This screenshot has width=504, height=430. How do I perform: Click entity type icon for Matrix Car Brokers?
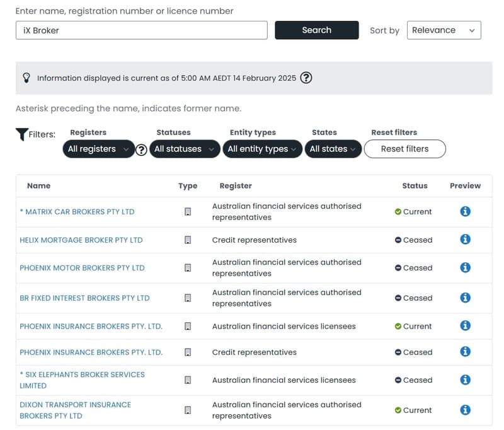coord(188,212)
